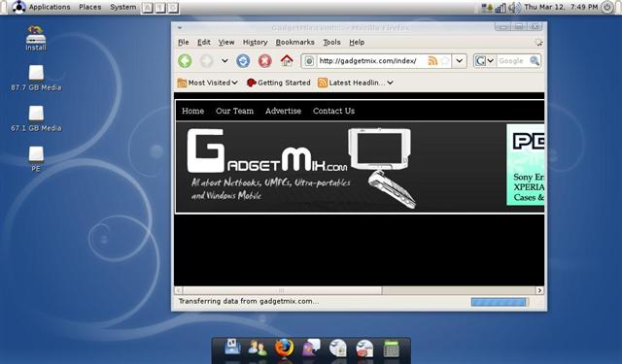Open the System menu in top panel
This screenshot has height=364, width=622.
(123, 7)
